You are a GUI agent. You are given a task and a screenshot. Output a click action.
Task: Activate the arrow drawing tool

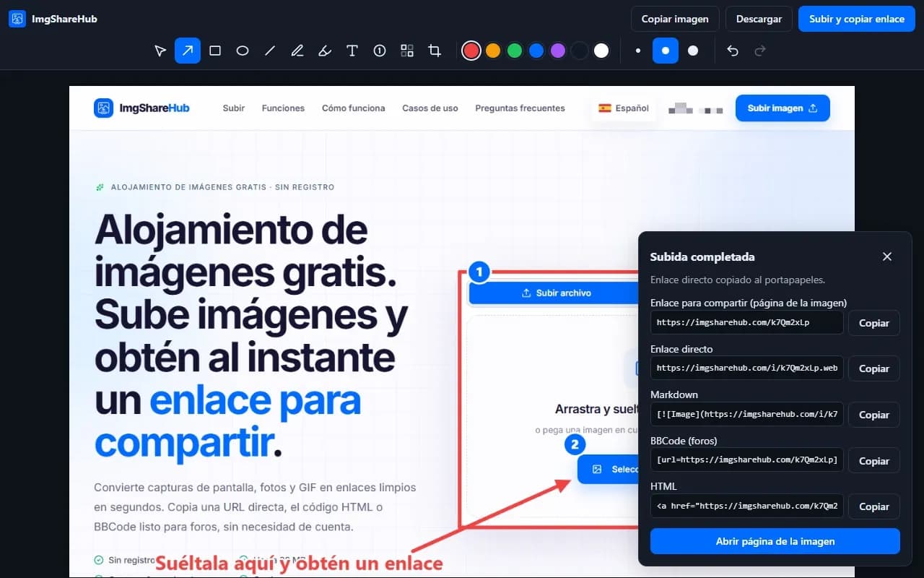188,51
